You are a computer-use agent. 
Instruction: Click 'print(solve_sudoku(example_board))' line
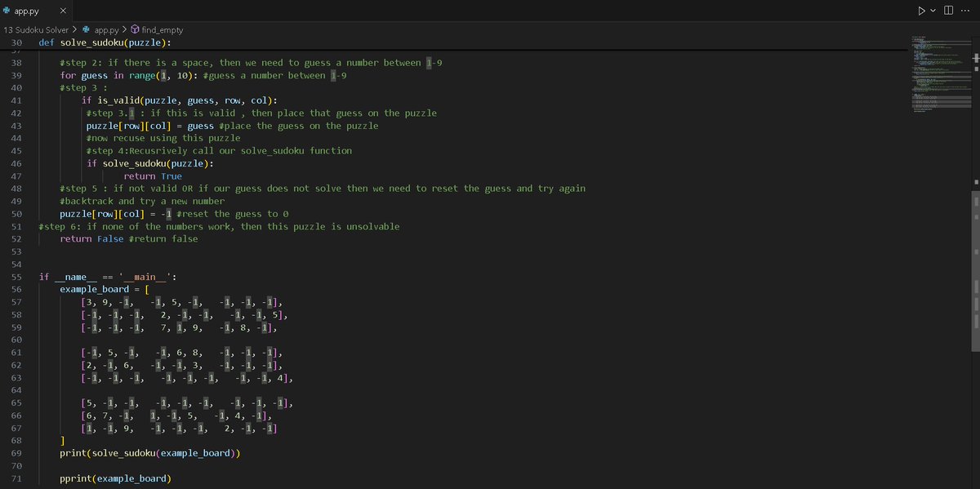tap(150, 452)
